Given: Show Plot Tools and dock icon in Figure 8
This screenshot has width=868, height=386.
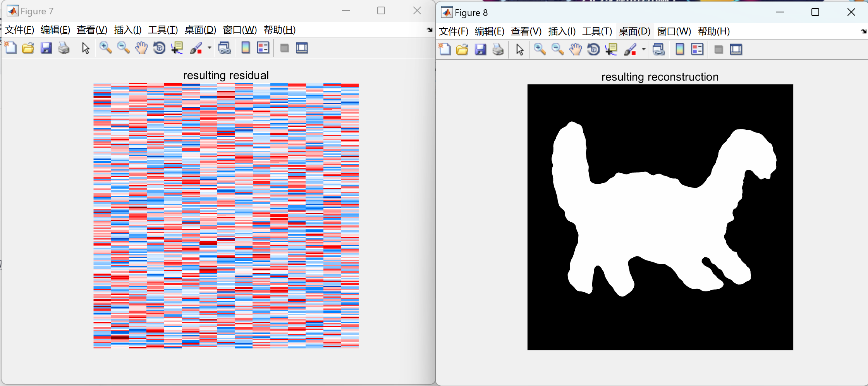Looking at the screenshot, I should [736, 50].
